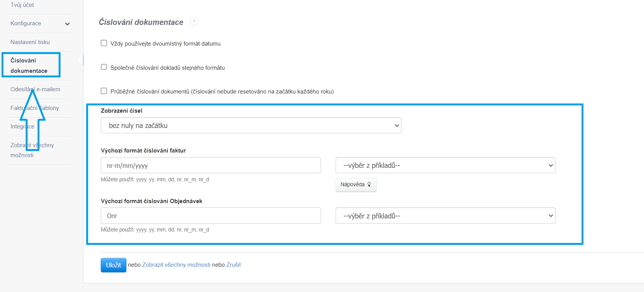Click the help question mark icon beside the heading
Viewport: 644px width, 292px height.
click(194, 22)
